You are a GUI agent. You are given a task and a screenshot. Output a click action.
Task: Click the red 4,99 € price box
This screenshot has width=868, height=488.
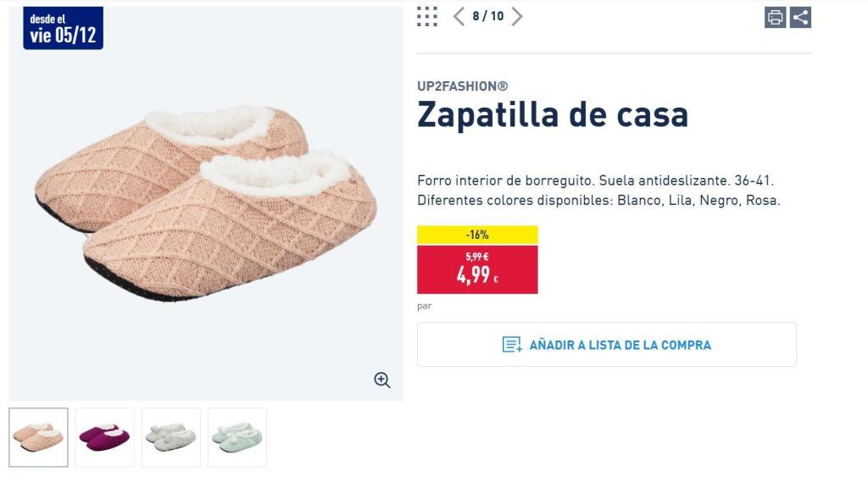pos(477,268)
